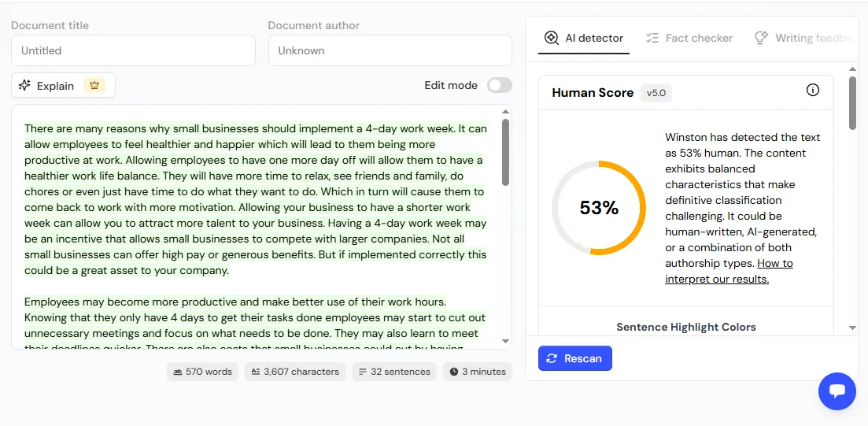Click the 570 words statistic
Viewport: 868px width, 426px height.
[202, 372]
